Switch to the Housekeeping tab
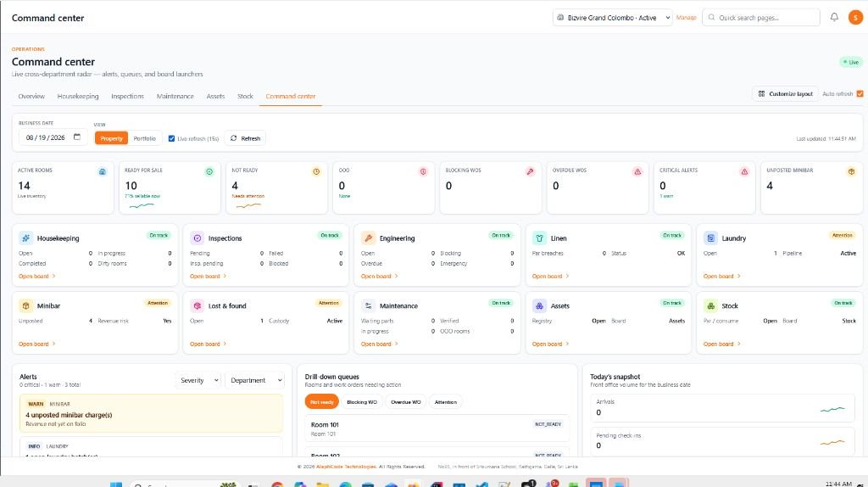This screenshot has height=487, width=868. [78, 96]
